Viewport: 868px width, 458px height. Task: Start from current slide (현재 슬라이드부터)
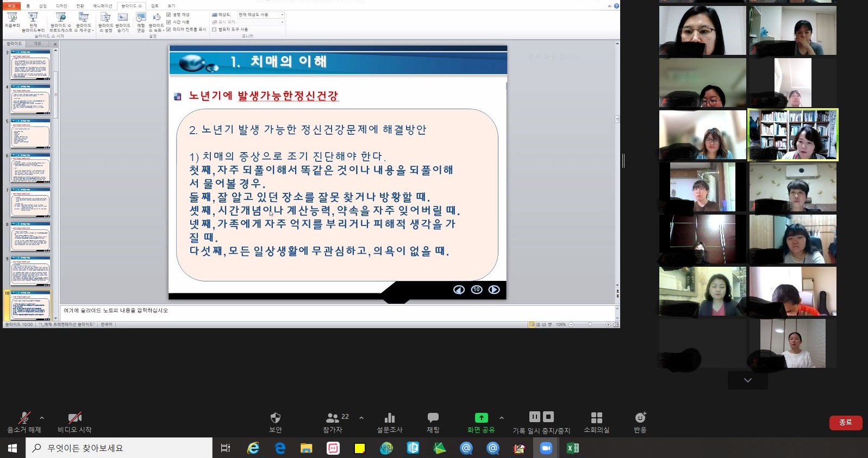(x=33, y=22)
